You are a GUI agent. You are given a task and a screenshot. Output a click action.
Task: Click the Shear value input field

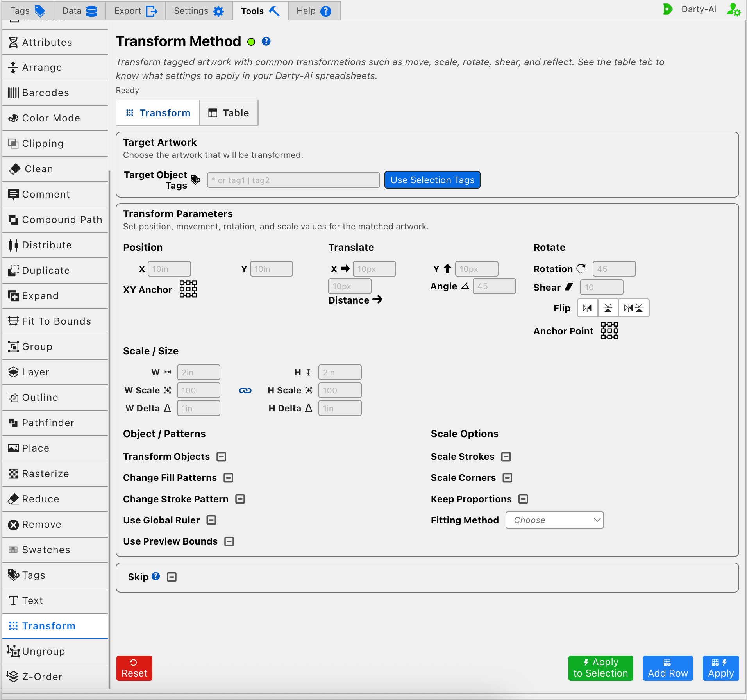coord(602,287)
